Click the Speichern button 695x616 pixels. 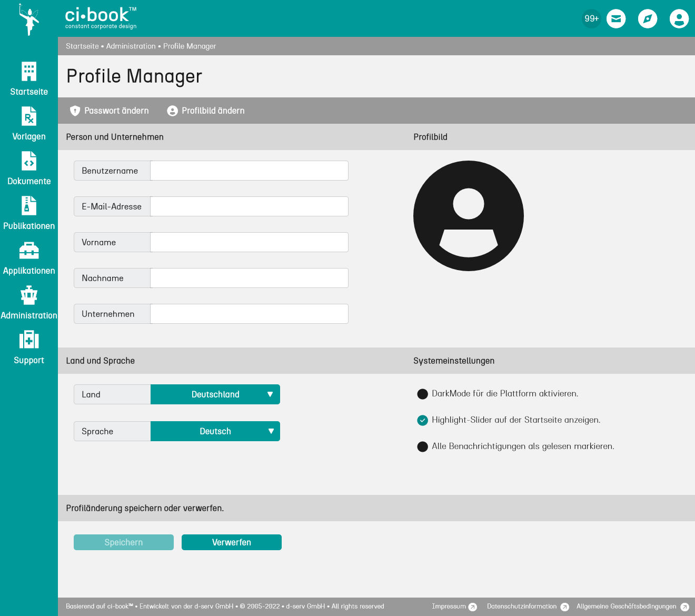tap(124, 542)
